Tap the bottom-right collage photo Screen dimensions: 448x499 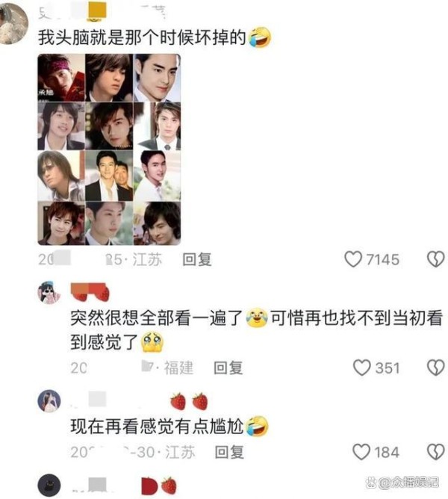click(x=157, y=223)
